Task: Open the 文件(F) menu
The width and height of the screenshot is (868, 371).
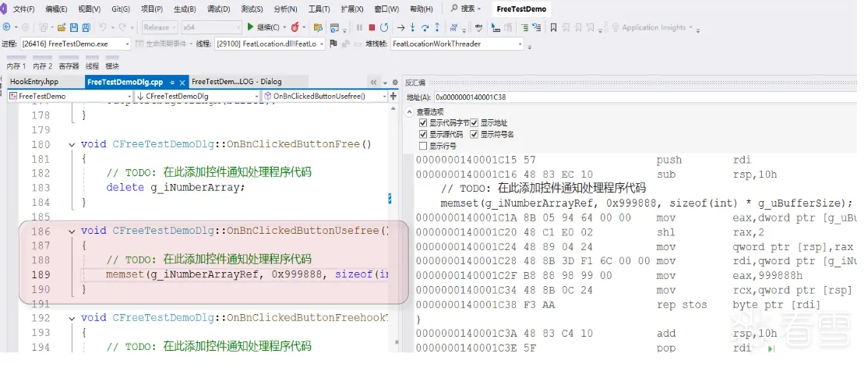Action: click(23, 9)
